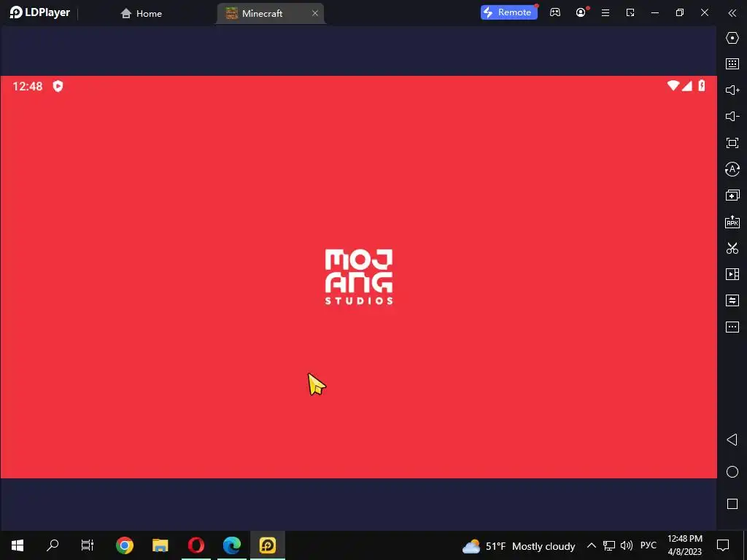747x560 pixels.
Task: Close the Minecraft tab
Action: [315, 13]
